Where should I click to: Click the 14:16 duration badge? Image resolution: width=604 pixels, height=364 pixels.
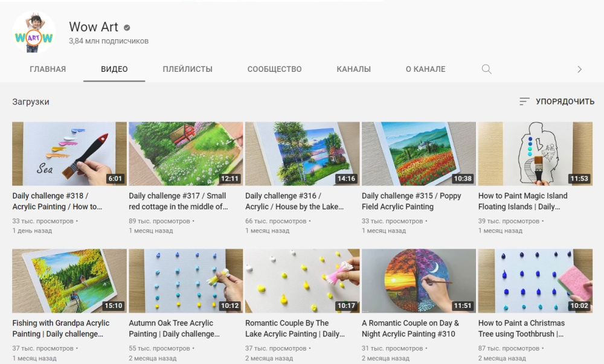coord(346,179)
